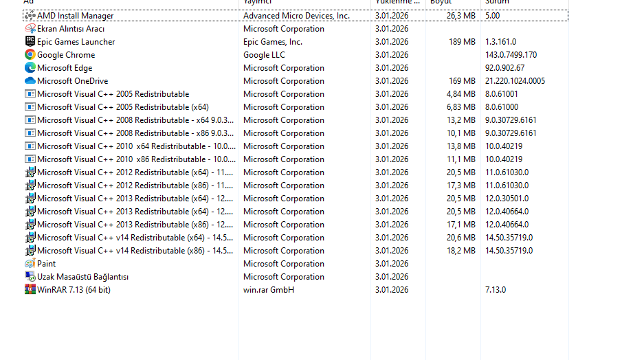Select the 'Epic Games Launcher' name text

tap(76, 42)
